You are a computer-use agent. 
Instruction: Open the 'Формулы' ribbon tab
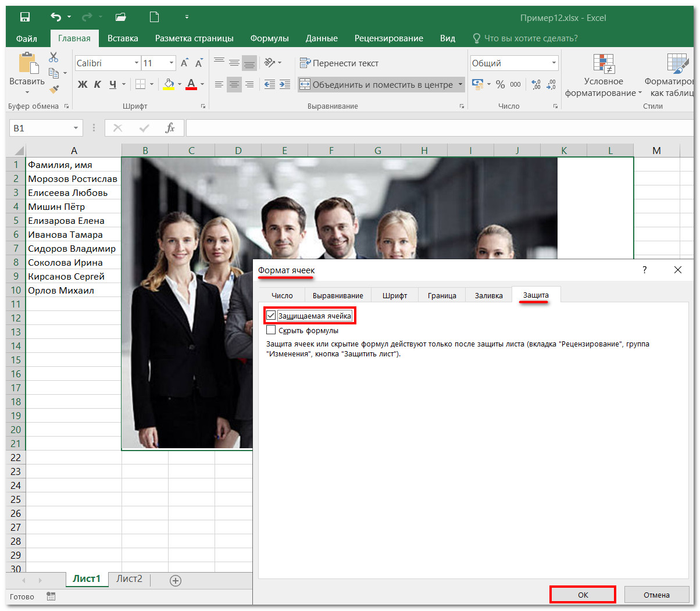click(269, 38)
